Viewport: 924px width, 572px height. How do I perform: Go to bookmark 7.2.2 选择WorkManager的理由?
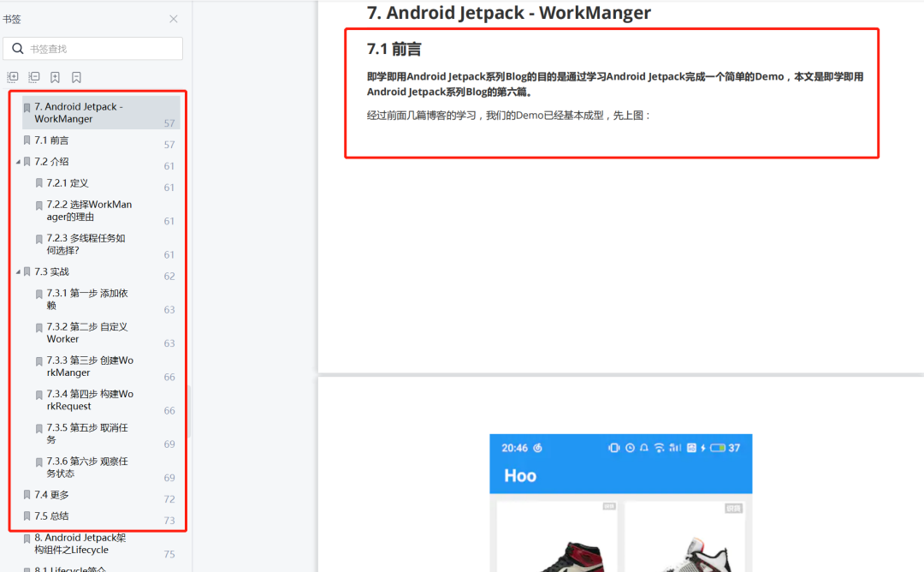pyautogui.click(x=89, y=211)
